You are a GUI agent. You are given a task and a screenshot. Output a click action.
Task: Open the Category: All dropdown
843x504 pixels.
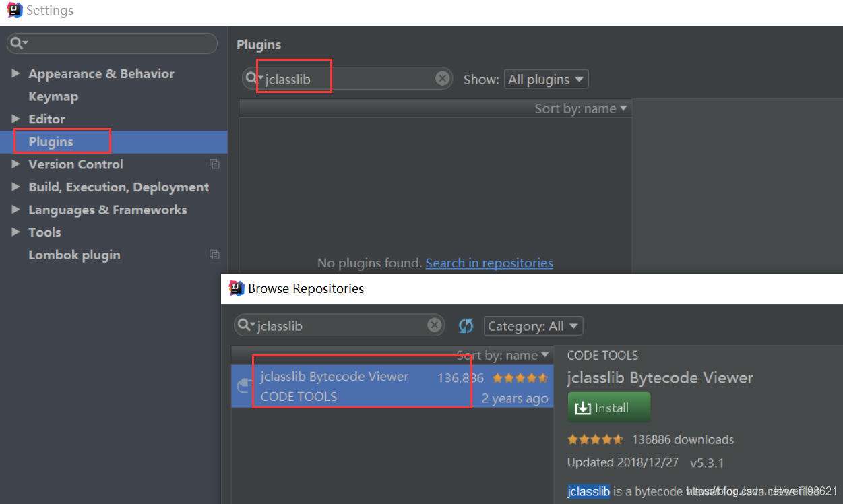coord(533,326)
